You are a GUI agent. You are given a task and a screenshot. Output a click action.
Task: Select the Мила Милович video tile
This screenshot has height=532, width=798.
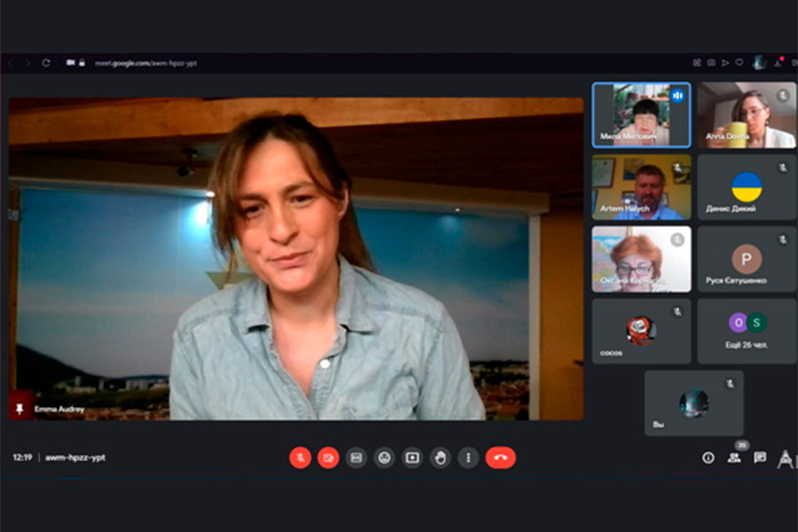coord(641,115)
